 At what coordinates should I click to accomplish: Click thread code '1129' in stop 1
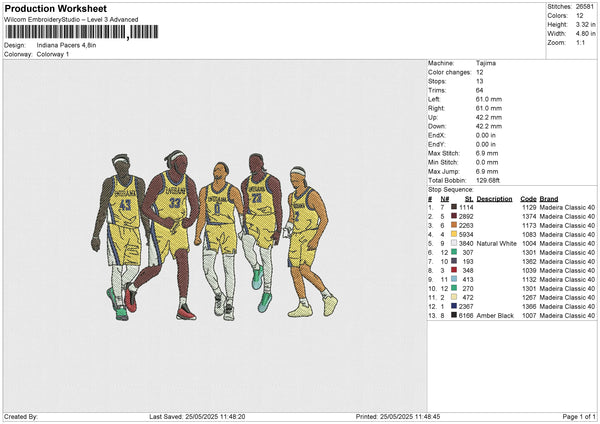tap(529, 207)
